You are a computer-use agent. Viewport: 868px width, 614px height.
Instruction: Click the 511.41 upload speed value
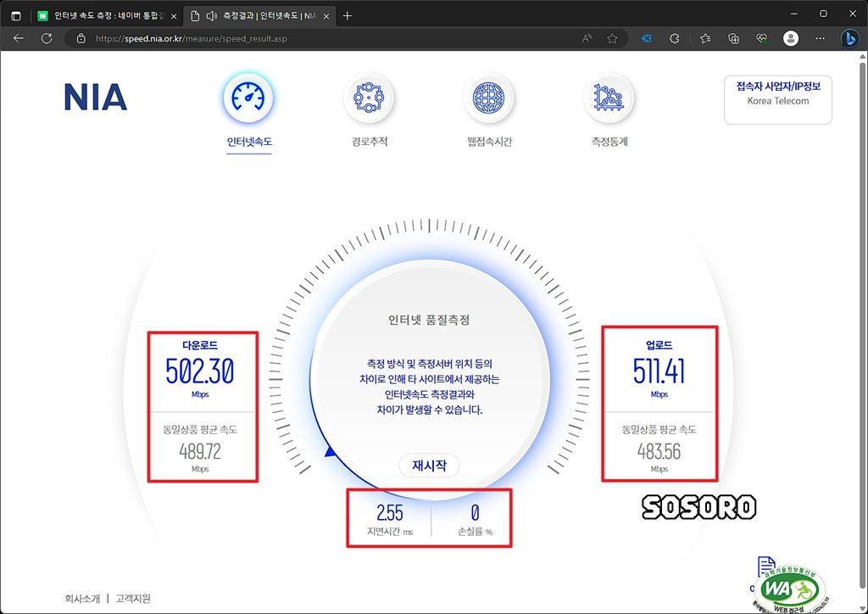point(659,371)
